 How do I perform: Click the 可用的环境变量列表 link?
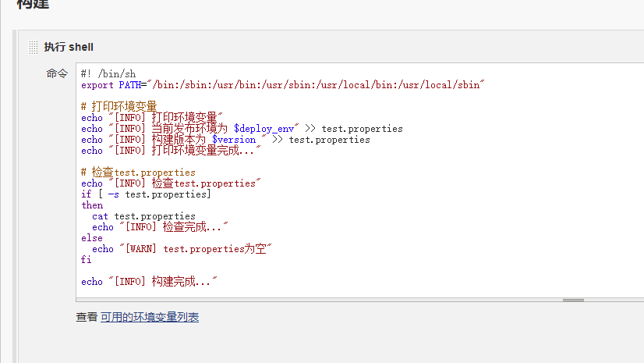[149, 317]
